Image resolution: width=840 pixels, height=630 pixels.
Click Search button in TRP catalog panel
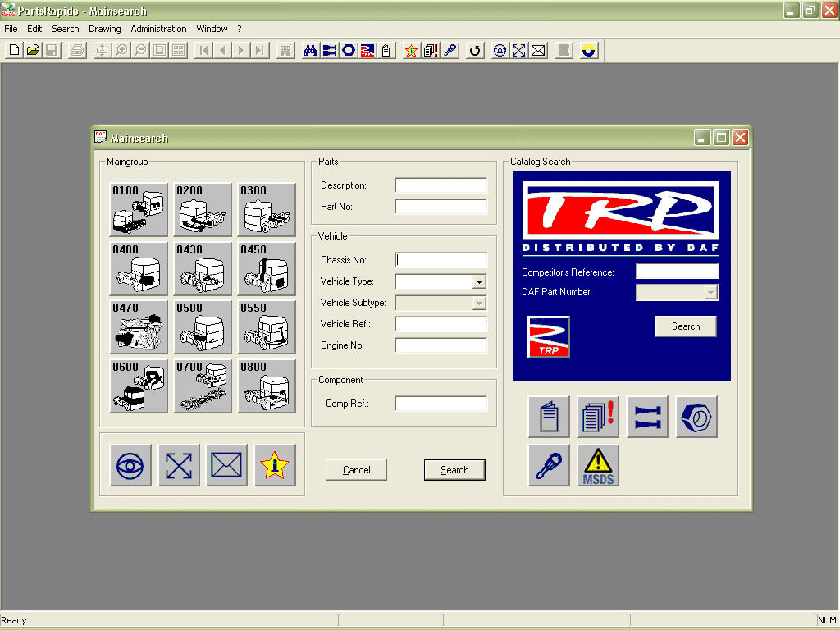[x=686, y=326]
